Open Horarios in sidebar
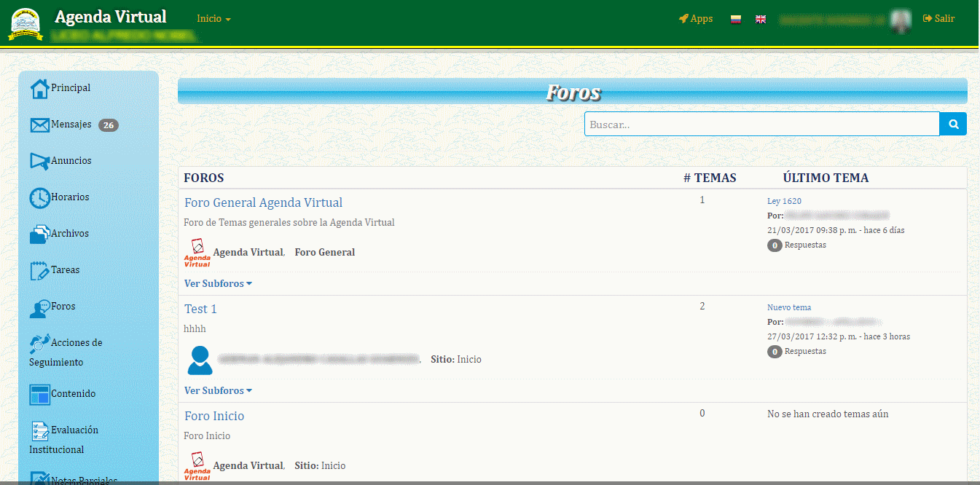Screen dimensions: 980x485 pyautogui.click(x=70, y=197)
